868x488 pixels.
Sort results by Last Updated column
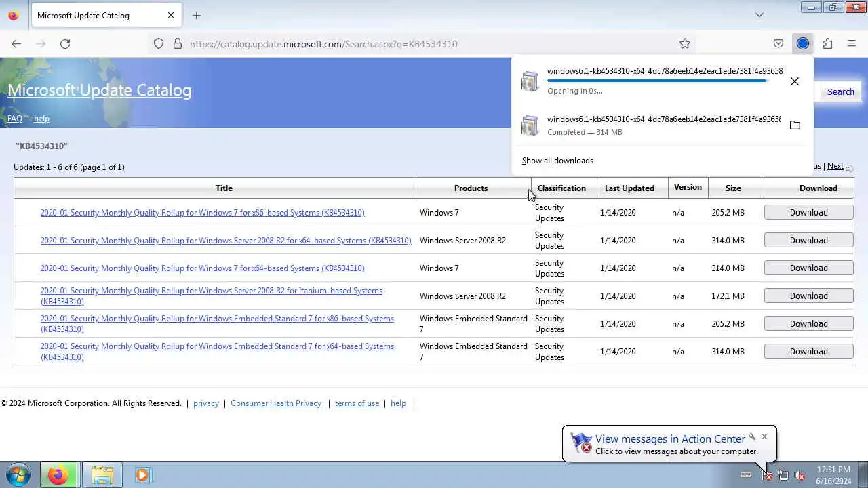(629, 188)
